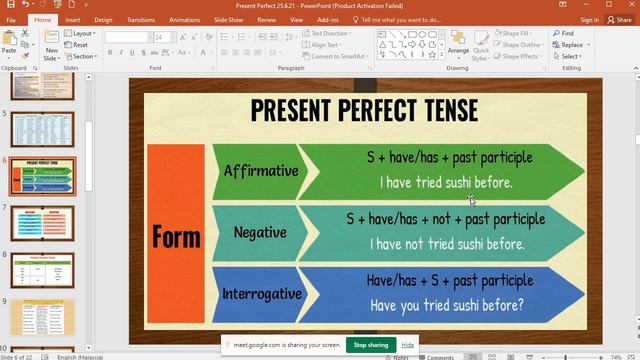
Task: Reset the slide layout
Action: [x=76, y=44]
